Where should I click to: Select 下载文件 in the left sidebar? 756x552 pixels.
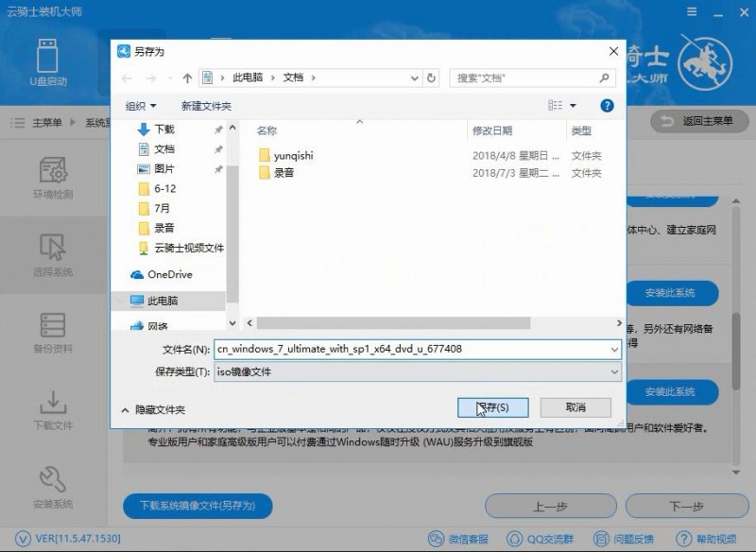click(x=53, y=410)
